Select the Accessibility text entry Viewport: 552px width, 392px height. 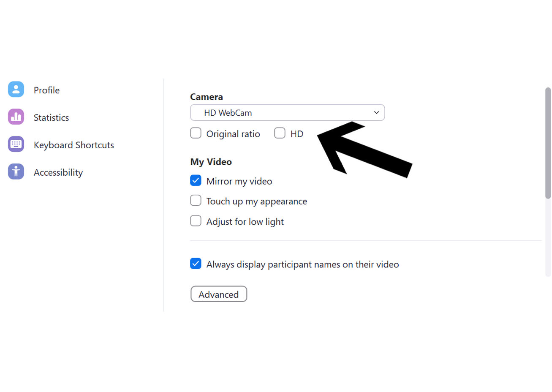point(58,173)
